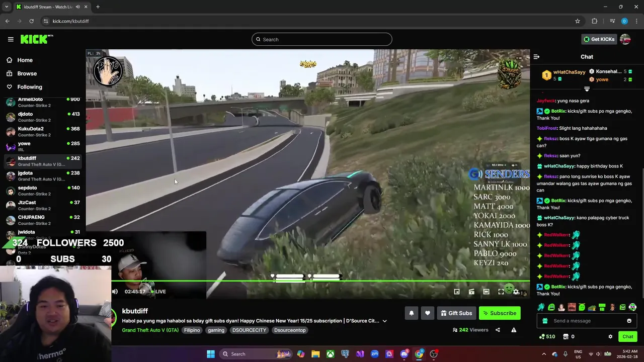Go to the Kick logo homepage
Viewport: 644px width, 362px height.
coord(37,39)
